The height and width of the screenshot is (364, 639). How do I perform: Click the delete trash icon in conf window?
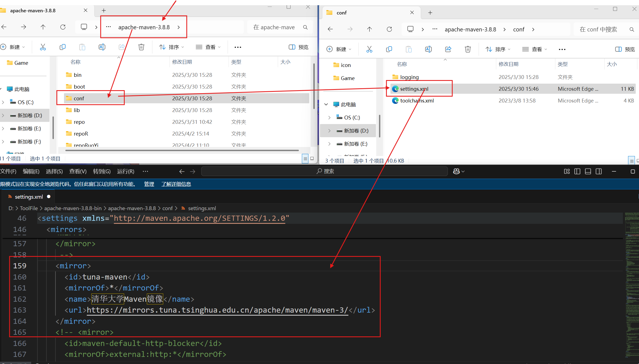(x=468, y=49)
